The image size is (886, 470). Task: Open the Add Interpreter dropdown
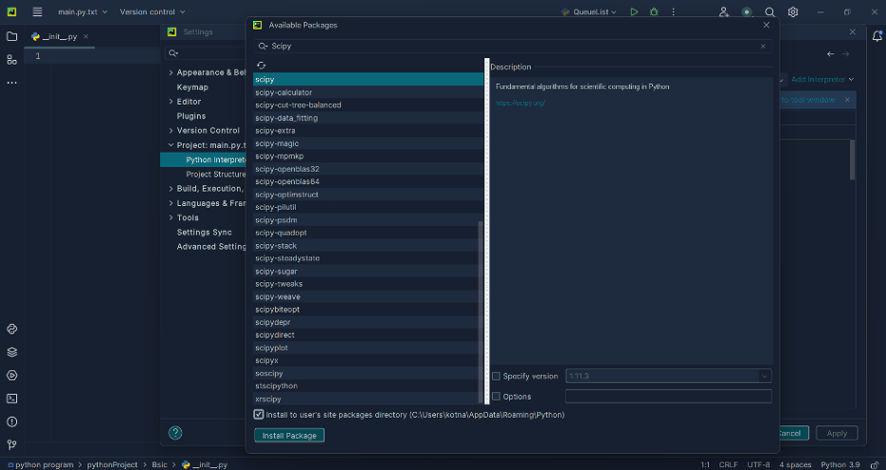823,79
